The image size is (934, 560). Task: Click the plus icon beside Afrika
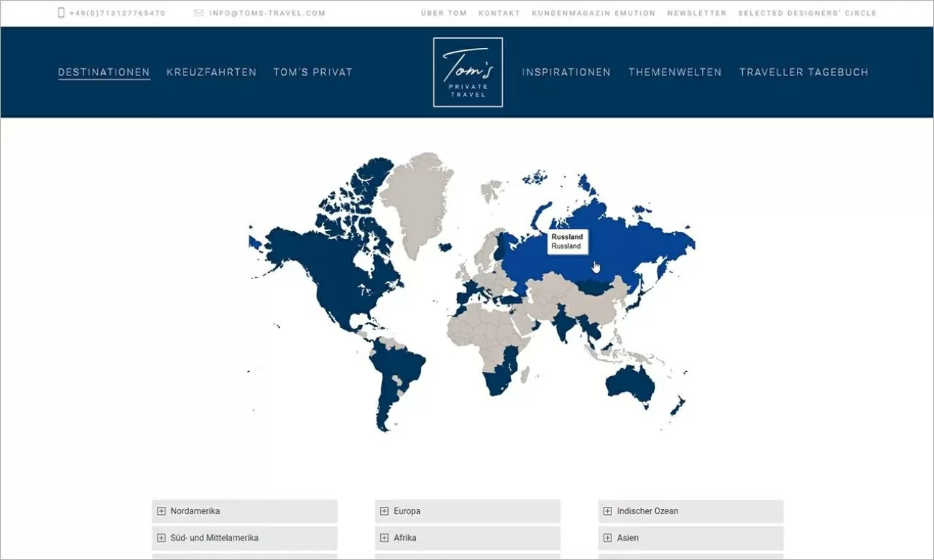coord(384,538)
